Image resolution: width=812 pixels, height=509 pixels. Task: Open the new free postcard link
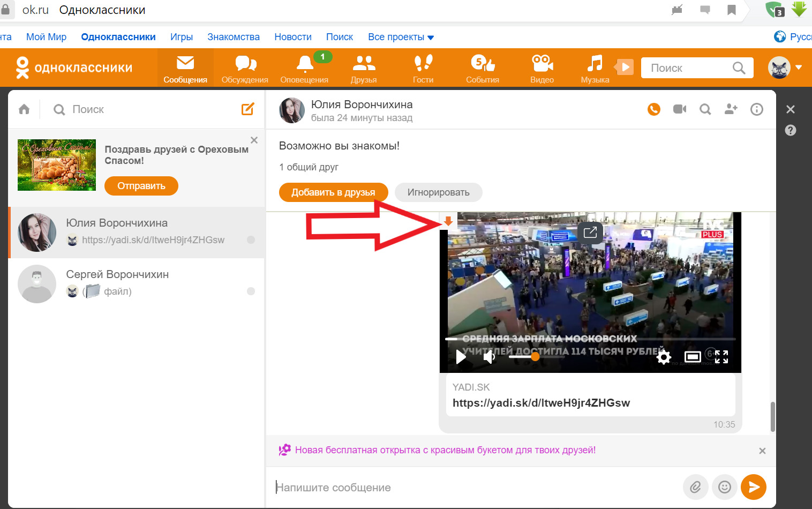click(445, 450)
